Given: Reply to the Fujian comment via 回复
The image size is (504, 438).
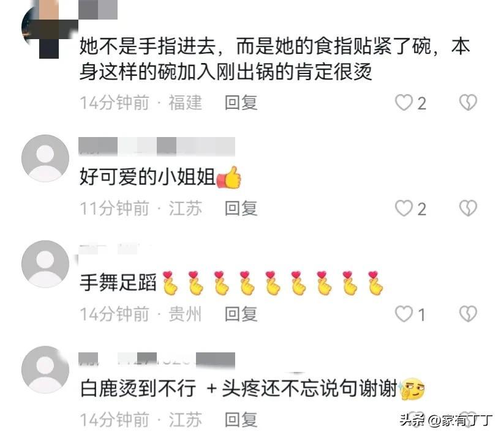Looking at the screenshot, I should 241,103.
